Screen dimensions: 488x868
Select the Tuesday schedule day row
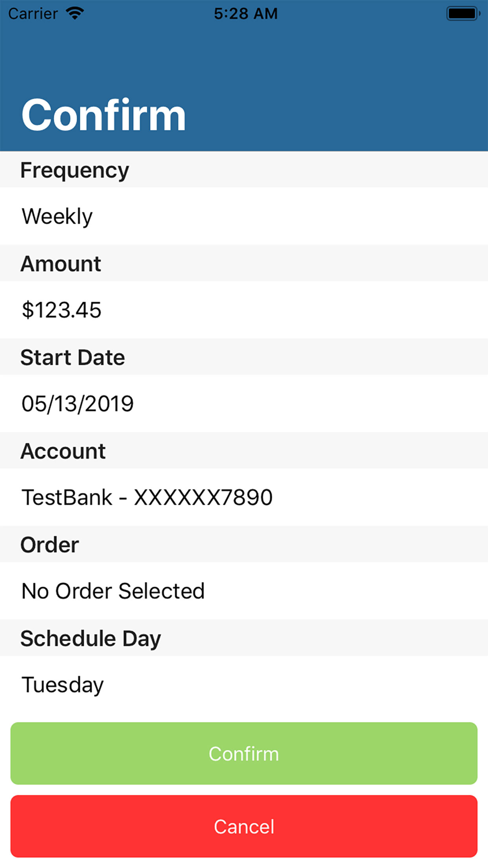(244, 684)
